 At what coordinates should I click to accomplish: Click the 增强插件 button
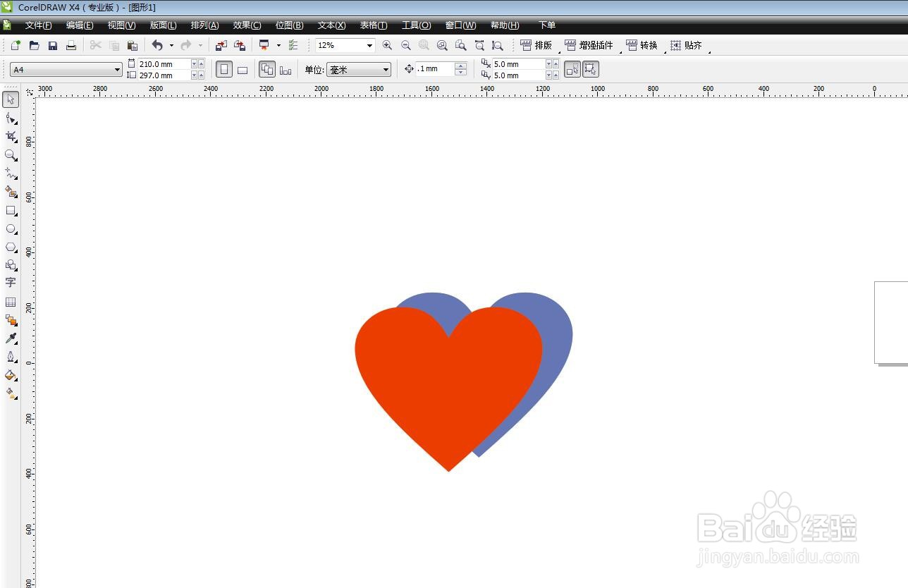pyautogui.click(x=589, y=45)
